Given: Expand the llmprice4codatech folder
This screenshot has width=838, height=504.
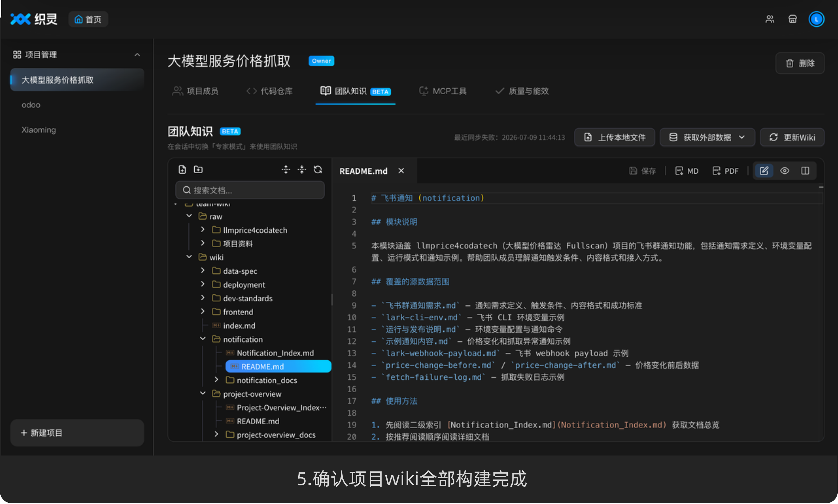Looking at the screenshot, I should click(203, 230).
